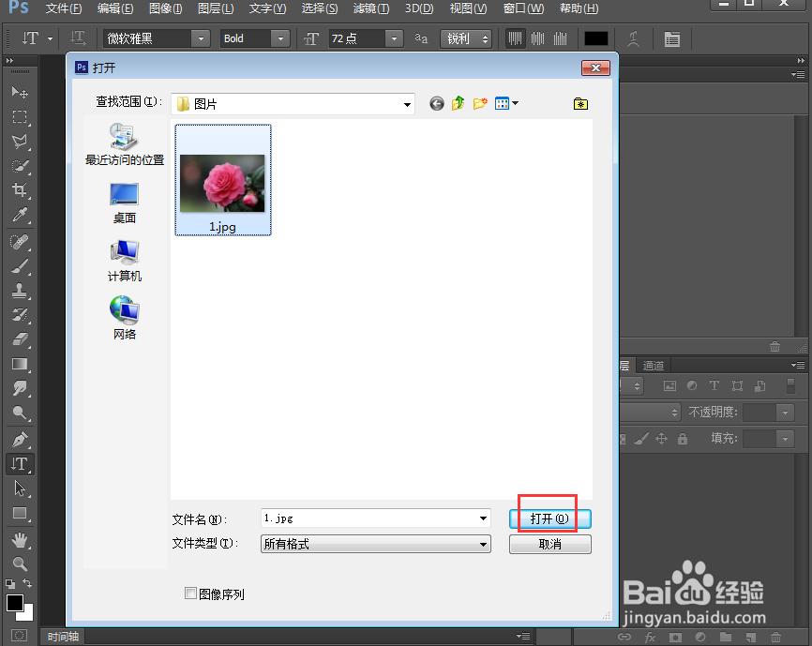Viewport: 812px width, 646px height.
Task: Go to 网络 in dialog sidebar
Action: pyautogui.click(x=125, y=318)
